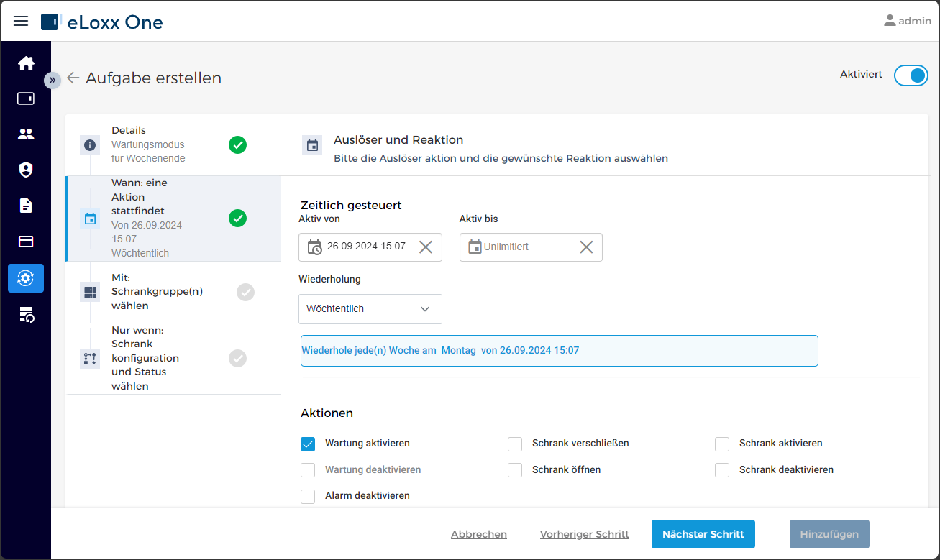The image size is (940, 560).
Task: Check the Schrank verschließen checkbox
Action: (515, 444)
